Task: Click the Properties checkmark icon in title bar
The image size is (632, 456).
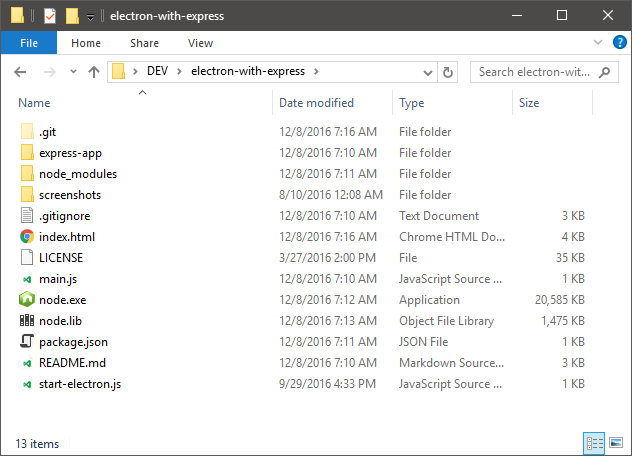Action: 50,16
